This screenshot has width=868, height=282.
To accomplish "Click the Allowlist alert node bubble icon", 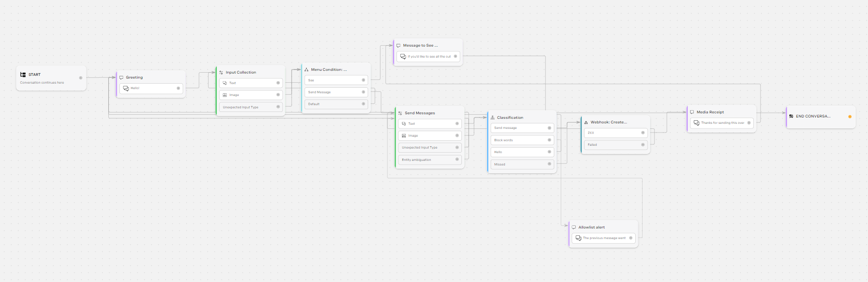I will point(573,227).
